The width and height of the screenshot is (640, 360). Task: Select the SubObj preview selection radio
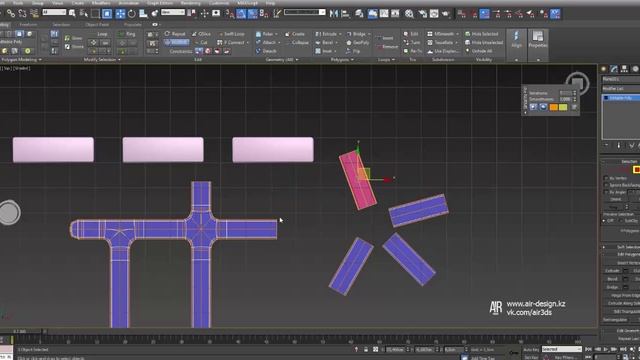(x=621, y=220)
